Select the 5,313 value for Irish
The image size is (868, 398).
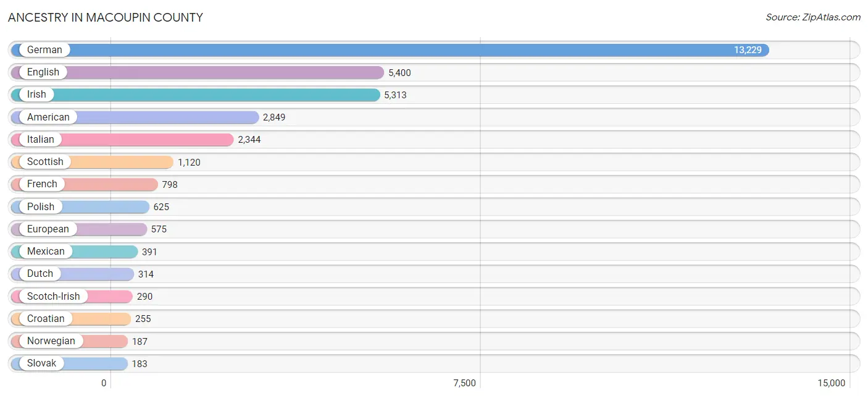(x=395, y=95)
